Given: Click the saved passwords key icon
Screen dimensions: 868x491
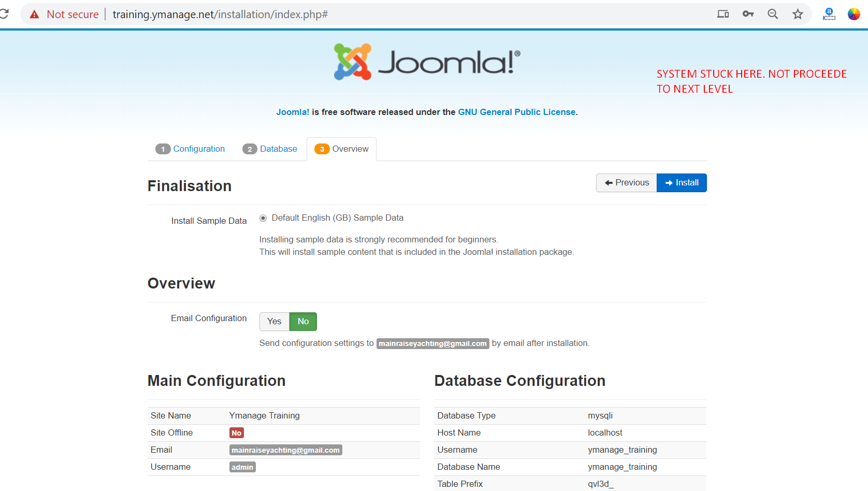Looking at the screenshot, I should (748, 14).
